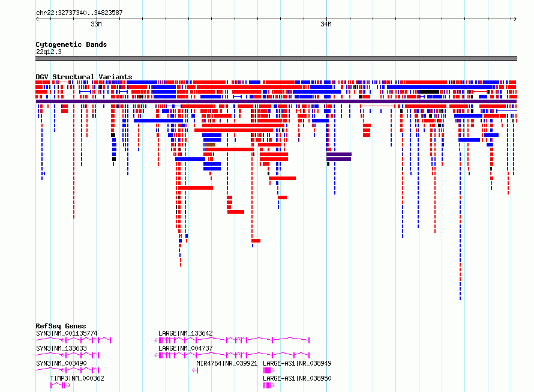
Task: Click the LARGE-AS1 NR_038949 gene glyph
Action: click(x=269, y=370)
